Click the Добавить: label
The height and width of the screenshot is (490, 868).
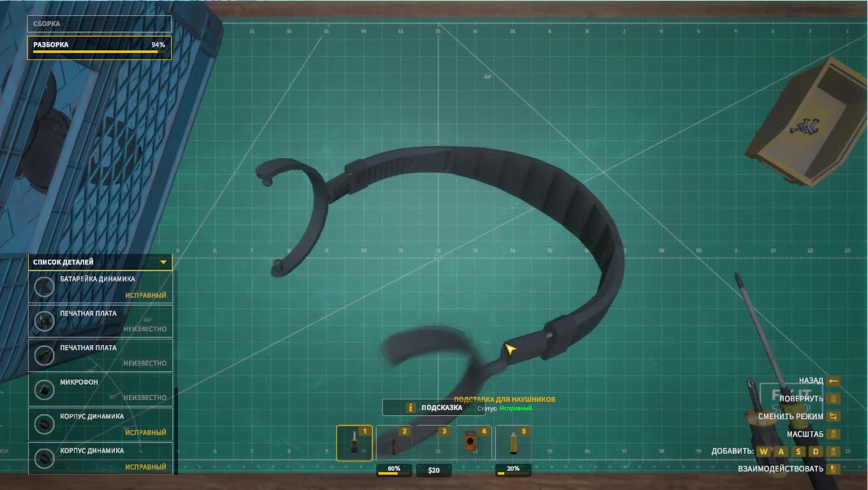733,451
